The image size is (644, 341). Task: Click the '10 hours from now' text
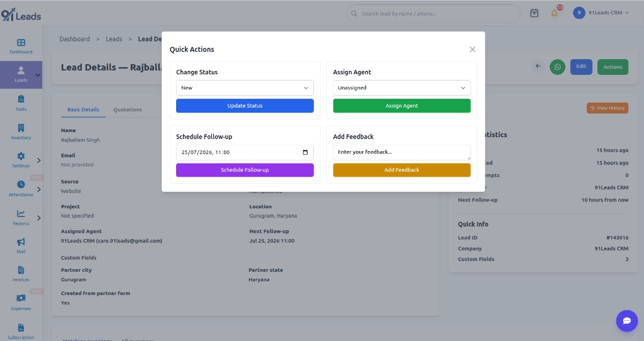point(604,200)
